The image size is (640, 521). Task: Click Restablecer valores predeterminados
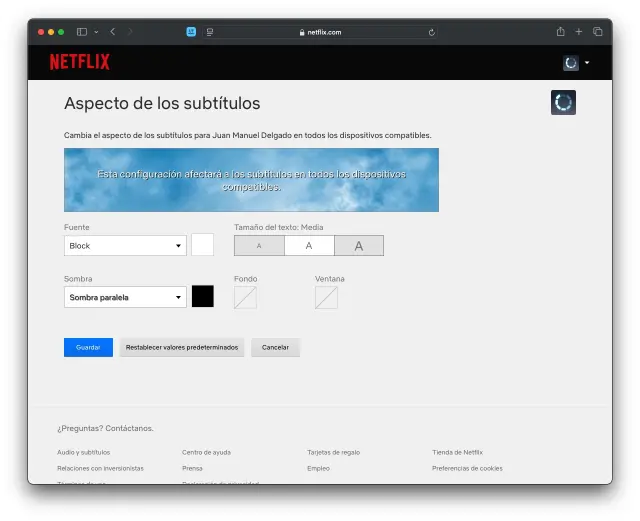(182, 347)
